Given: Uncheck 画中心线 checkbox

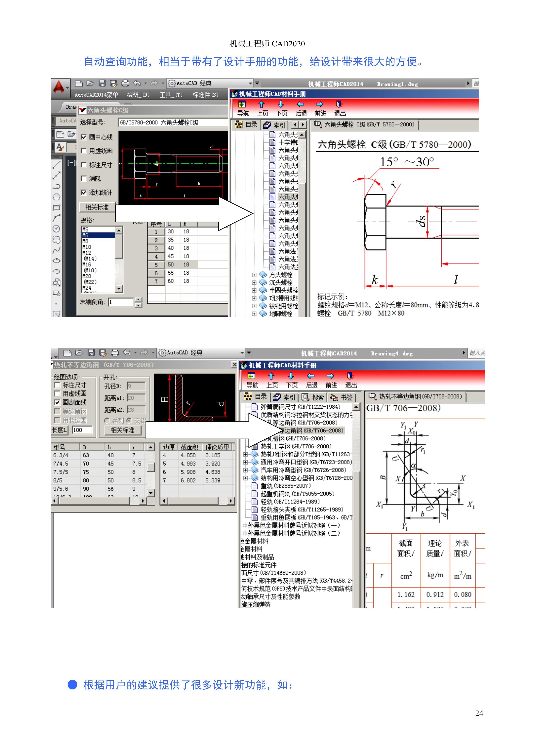Looking at the screenshot, I should (84, 137).
